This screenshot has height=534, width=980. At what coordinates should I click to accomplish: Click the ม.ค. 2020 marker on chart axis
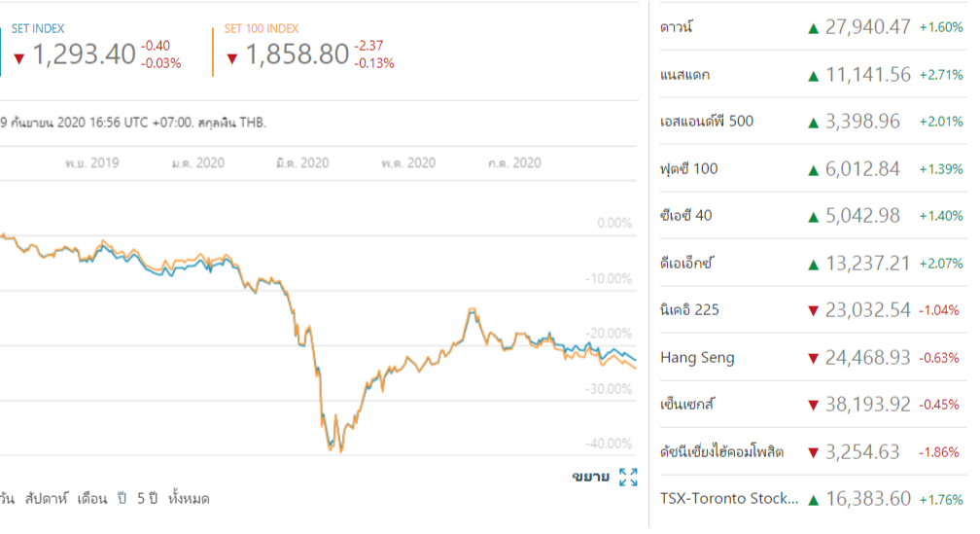pos(197,163)
